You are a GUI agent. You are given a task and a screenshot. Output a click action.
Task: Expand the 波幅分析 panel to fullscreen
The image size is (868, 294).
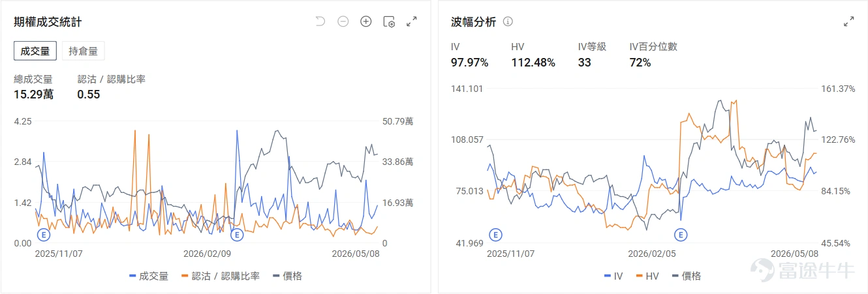point(849,22)
